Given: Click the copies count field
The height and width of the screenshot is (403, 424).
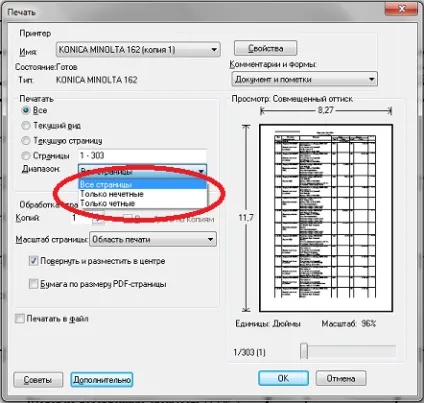Looking at the screenshot, I should click(x=80, y=218).
